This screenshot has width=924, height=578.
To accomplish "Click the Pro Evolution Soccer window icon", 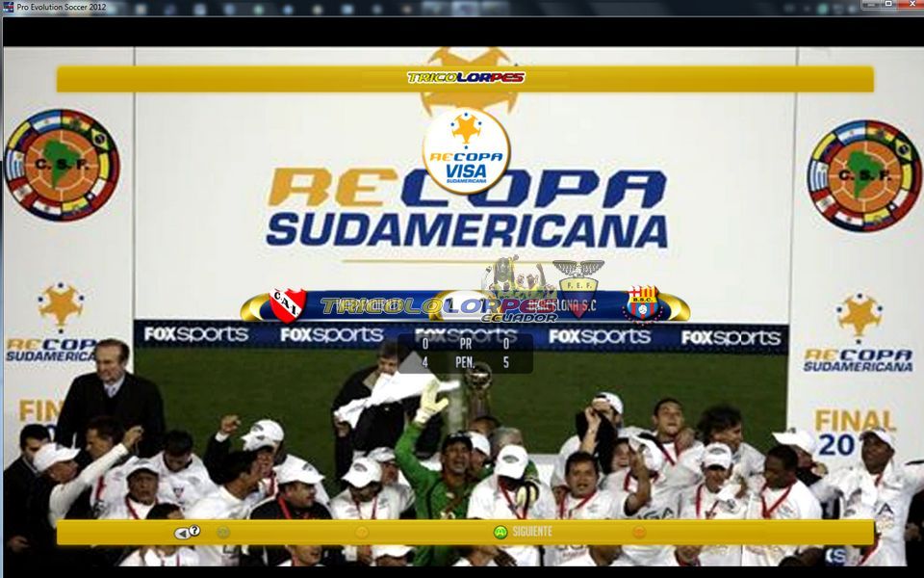I will click(x=9, y=8).
